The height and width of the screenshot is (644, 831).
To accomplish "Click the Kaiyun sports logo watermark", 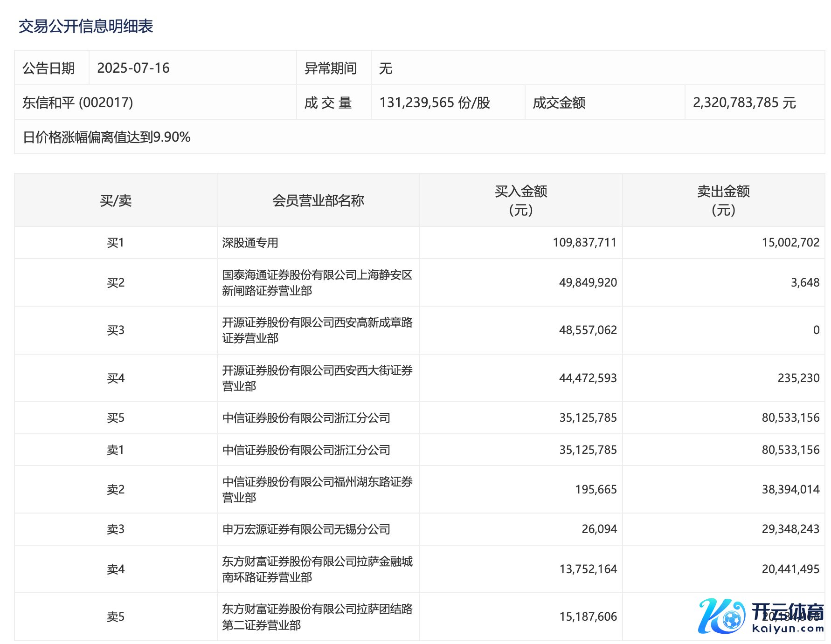I will tap(760, 616).
